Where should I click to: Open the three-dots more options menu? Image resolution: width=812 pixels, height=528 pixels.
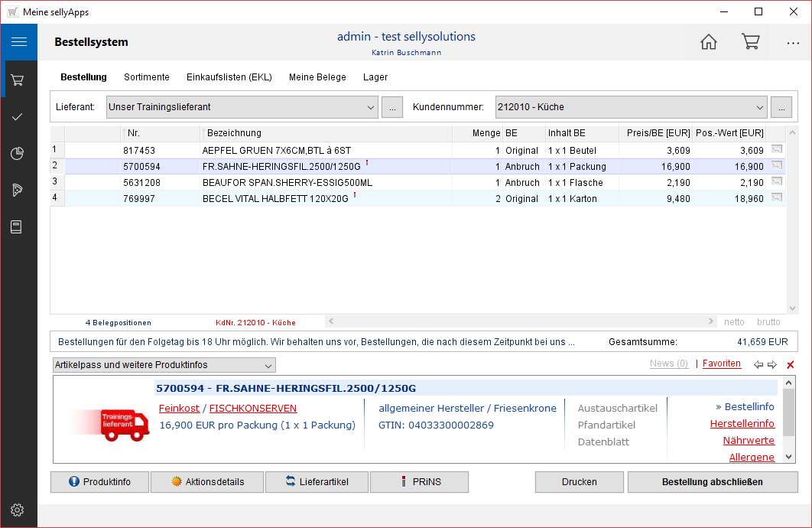point(793,43)
